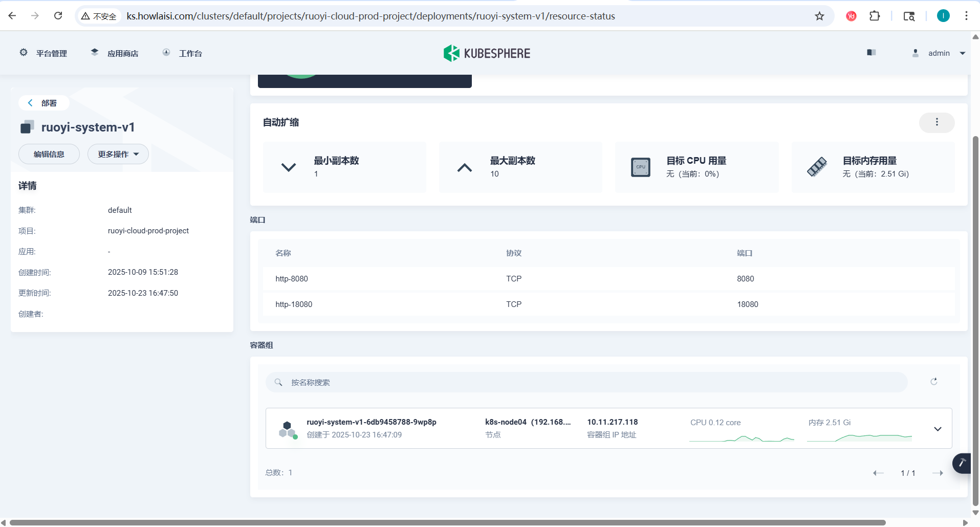
Task: Bookmark this page with the star icon
Action: click(x=819, y=16)
